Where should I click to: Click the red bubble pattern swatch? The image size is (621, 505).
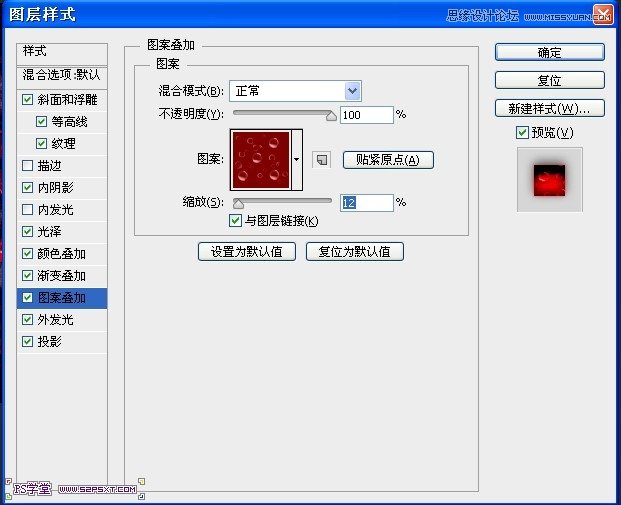pyautogui.click(x=261, y=160)
